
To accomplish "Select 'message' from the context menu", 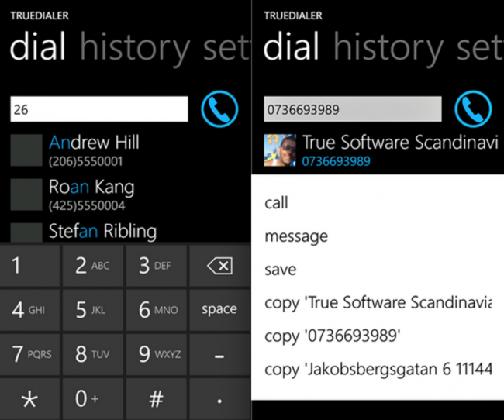I will (296, 236).
